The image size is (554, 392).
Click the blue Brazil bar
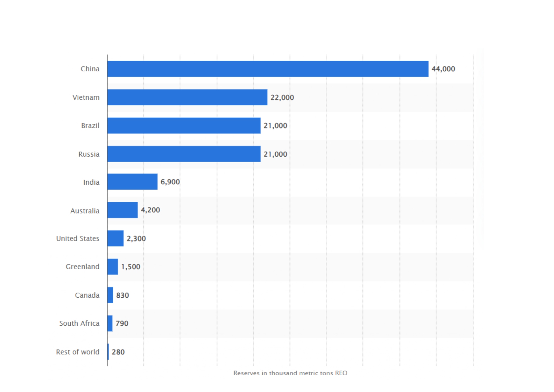pos(184,126)
